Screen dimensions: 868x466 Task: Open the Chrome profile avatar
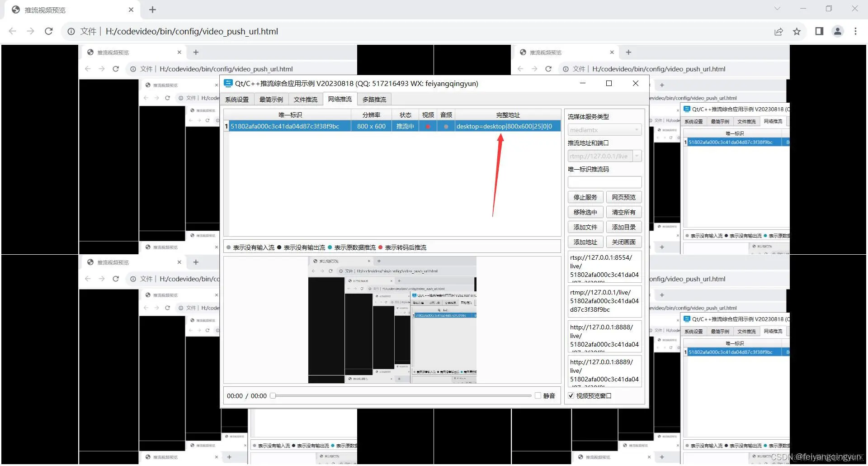tap(838, 31)
